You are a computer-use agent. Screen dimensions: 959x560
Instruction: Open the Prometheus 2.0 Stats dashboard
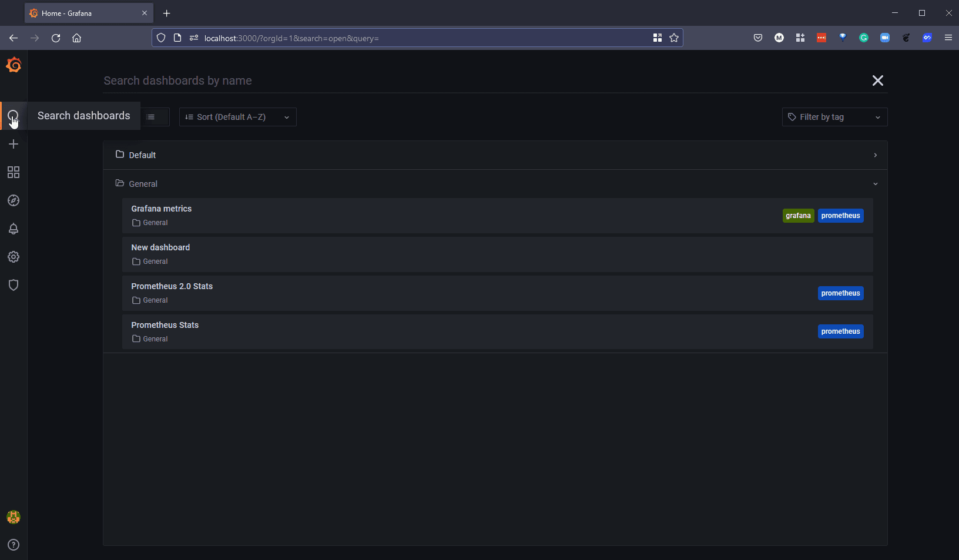(172, 286)
